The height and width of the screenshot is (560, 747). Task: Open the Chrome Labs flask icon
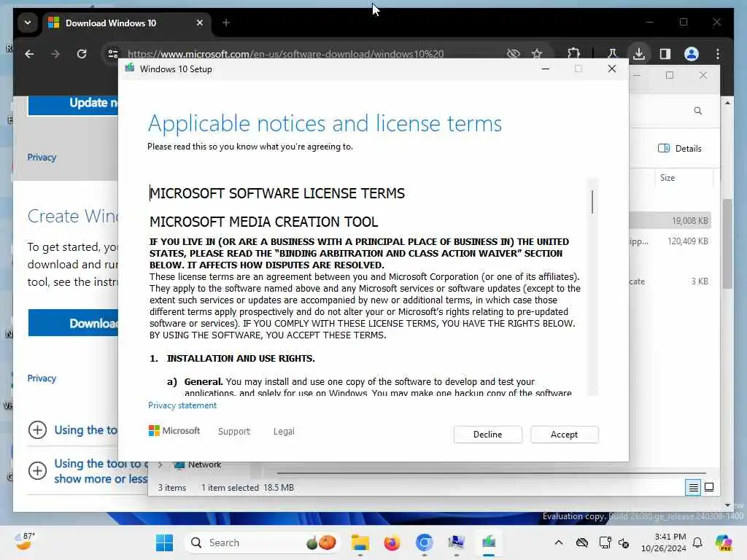click(613, 54)
